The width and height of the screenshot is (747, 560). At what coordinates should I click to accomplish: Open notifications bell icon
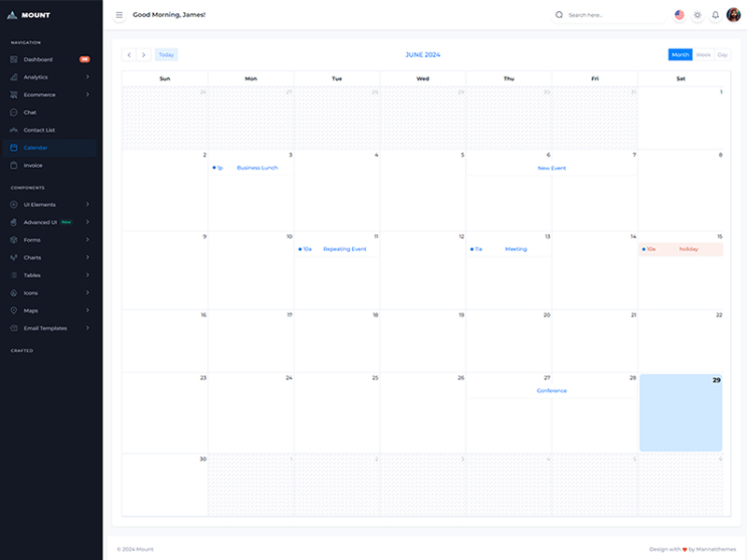[715, 15]
